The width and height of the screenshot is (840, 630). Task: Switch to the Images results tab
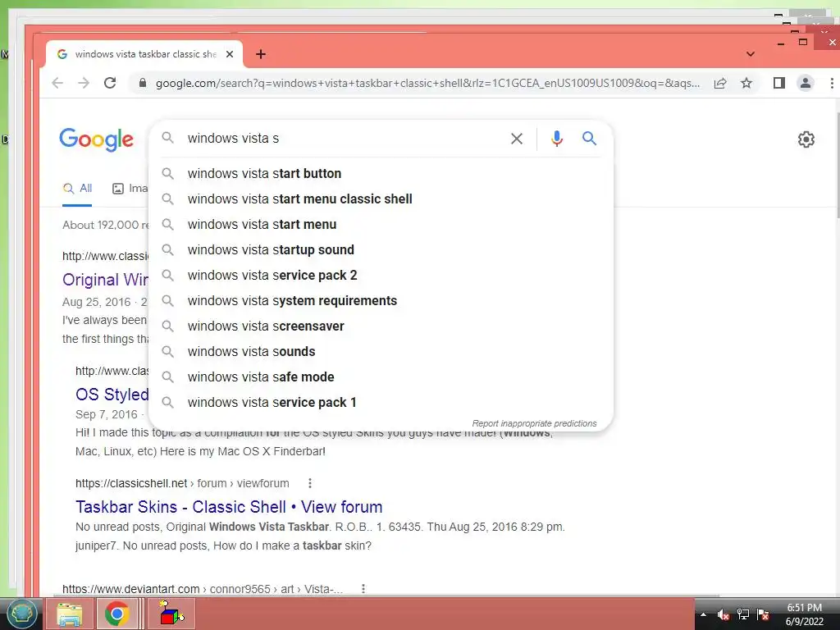130,189
